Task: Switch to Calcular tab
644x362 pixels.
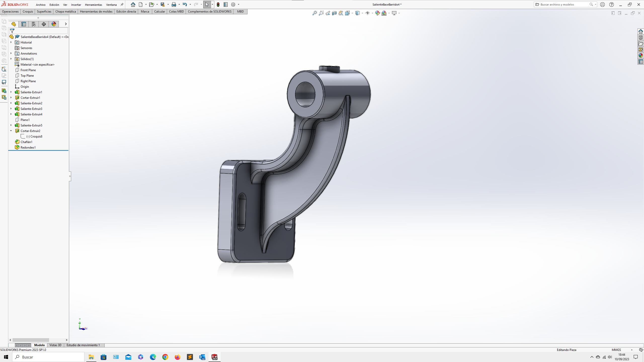Action: point(159,12)
